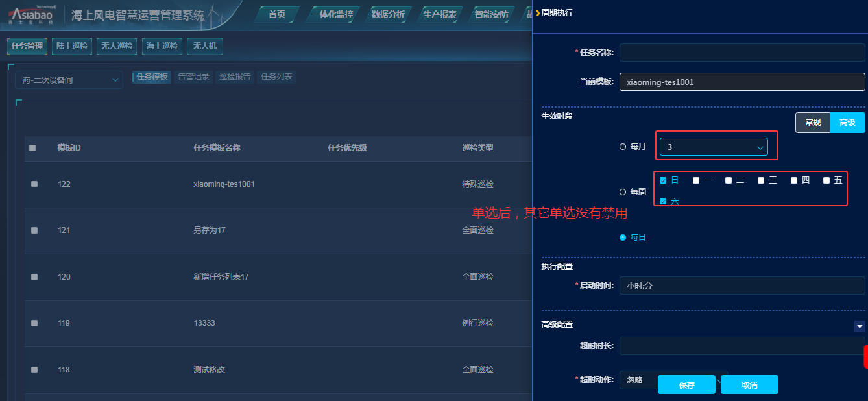This screenshot has width=868, height=401.
Task: Open the 数据分析 top menu
Action: [x=388, y=14]
